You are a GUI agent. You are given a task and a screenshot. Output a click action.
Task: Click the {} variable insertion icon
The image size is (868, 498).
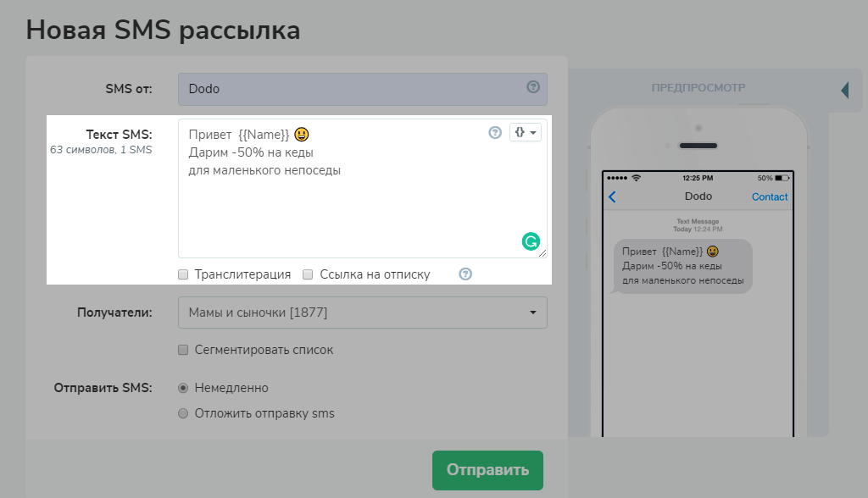point(520,132)
